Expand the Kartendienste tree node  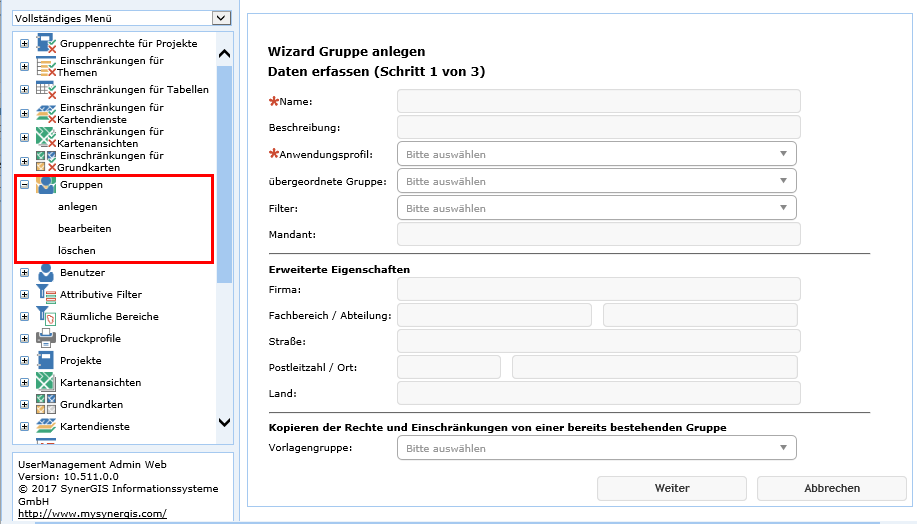tap(25, 426)
